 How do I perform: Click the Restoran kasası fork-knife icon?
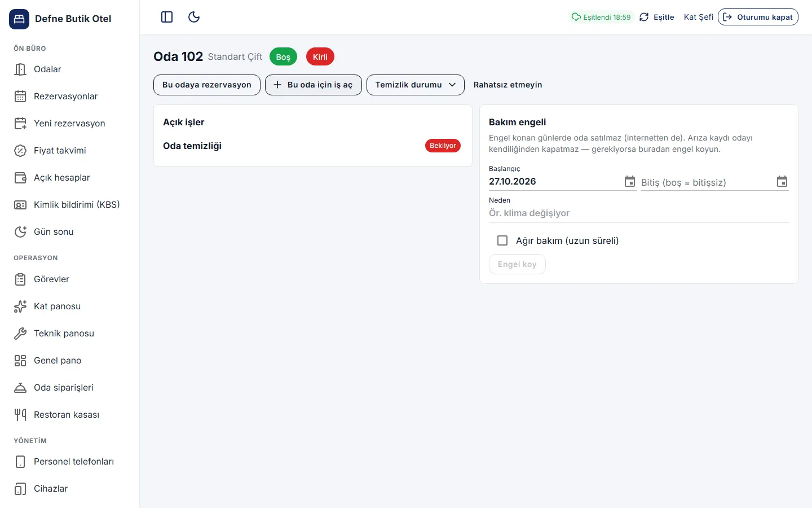click(x=20, y=415)
